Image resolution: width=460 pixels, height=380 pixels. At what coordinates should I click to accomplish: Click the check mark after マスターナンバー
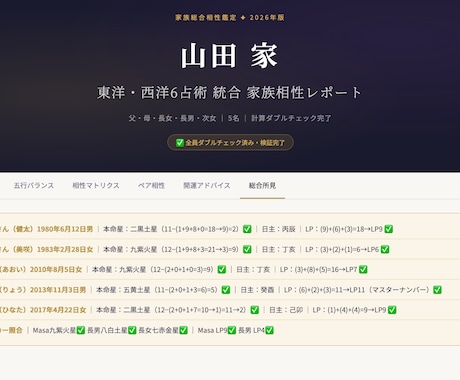click(437, 290)
